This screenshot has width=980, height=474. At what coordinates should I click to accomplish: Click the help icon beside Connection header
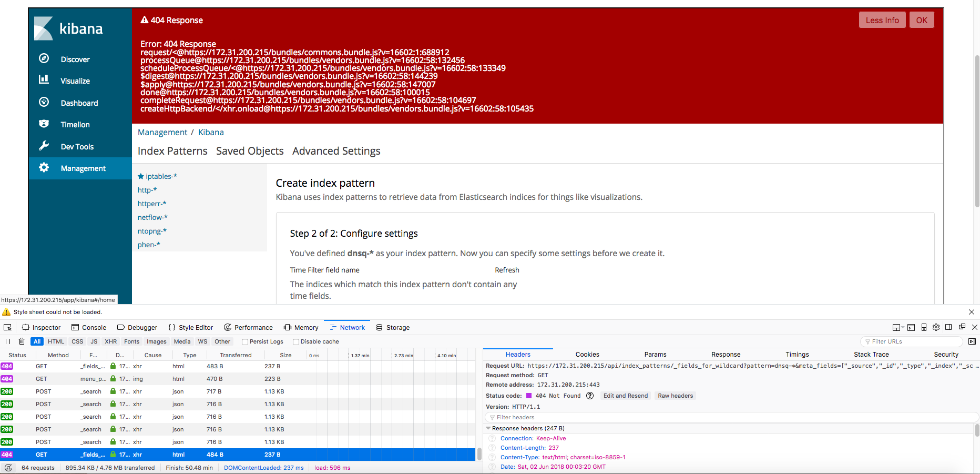tap(493, 438)
